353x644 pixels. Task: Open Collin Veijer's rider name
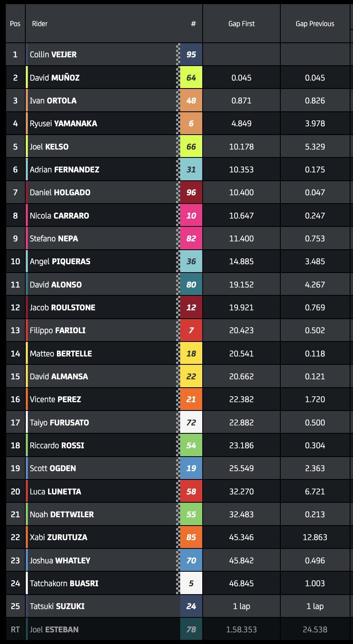[53, 54]
